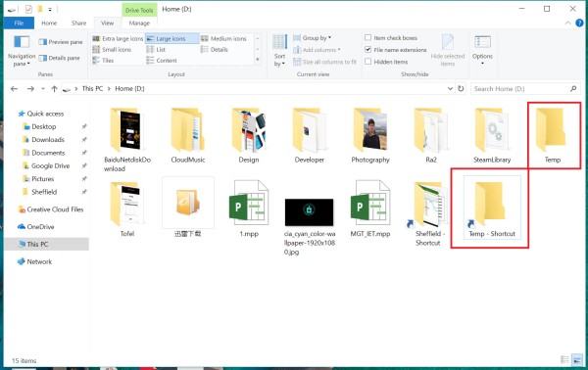This screenshot has height=370, width=588.
Task: Click the Search Home (D:) field
Action: click(520, 89)
